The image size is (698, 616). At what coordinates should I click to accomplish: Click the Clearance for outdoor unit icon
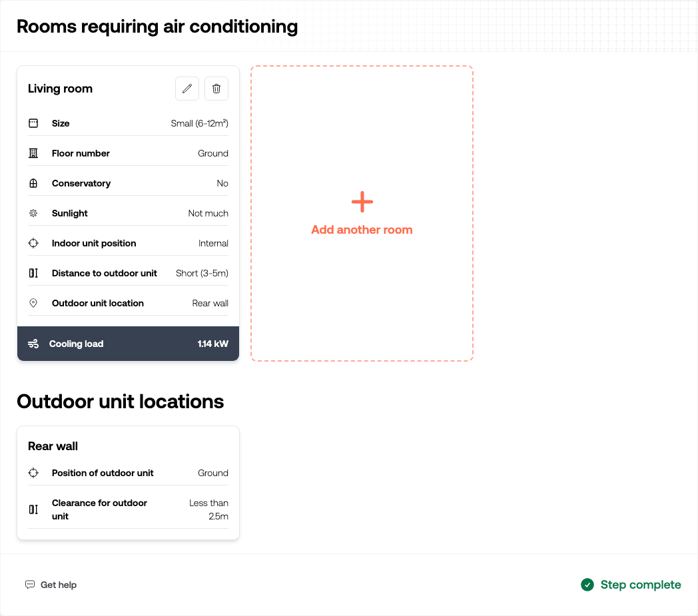click(33, 509)
